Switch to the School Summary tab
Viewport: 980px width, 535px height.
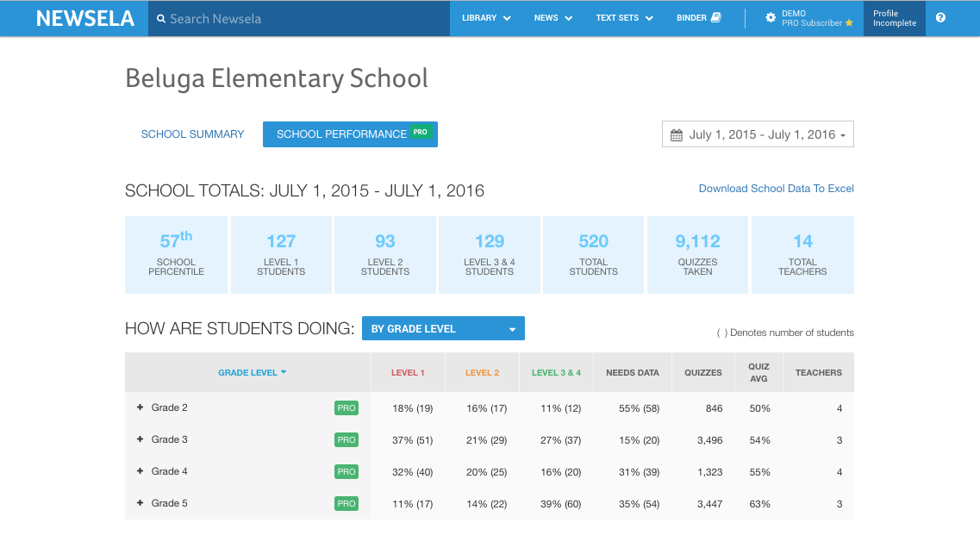pos(192,134)
